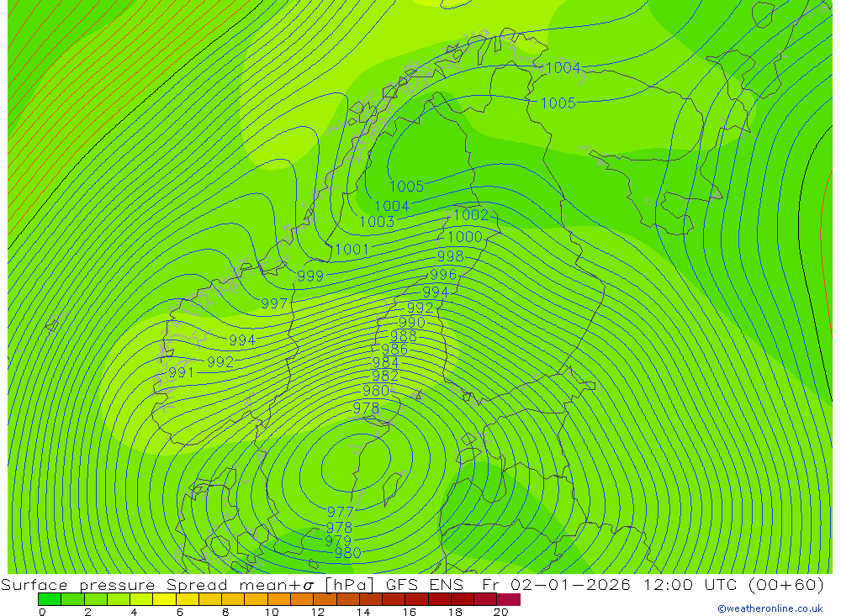The height and width of the screenshot is (616, 841).
Task: Click the 1002 isobar label
Action: point(471,215)
